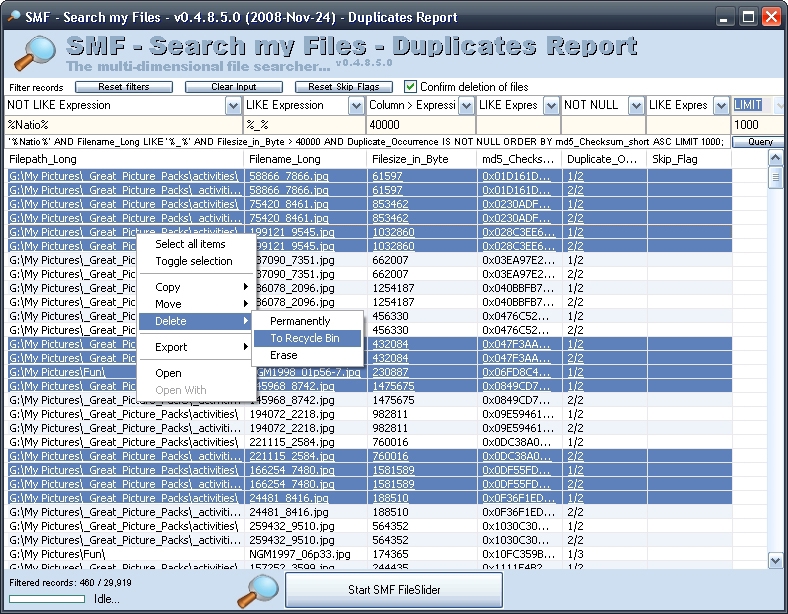This screenshot has width=788, height=614.
Task: Click the SMF app icon in the title bar
Action: 12,16
